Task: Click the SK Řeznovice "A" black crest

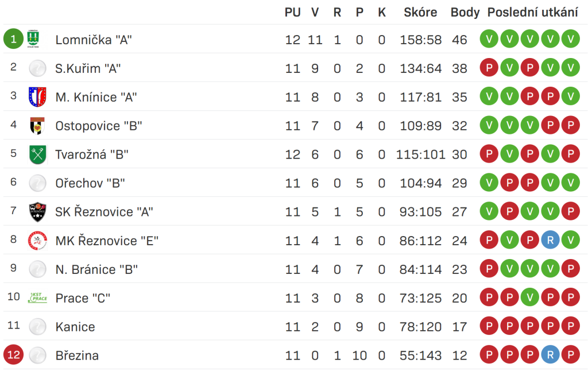Action: point(37,212)
